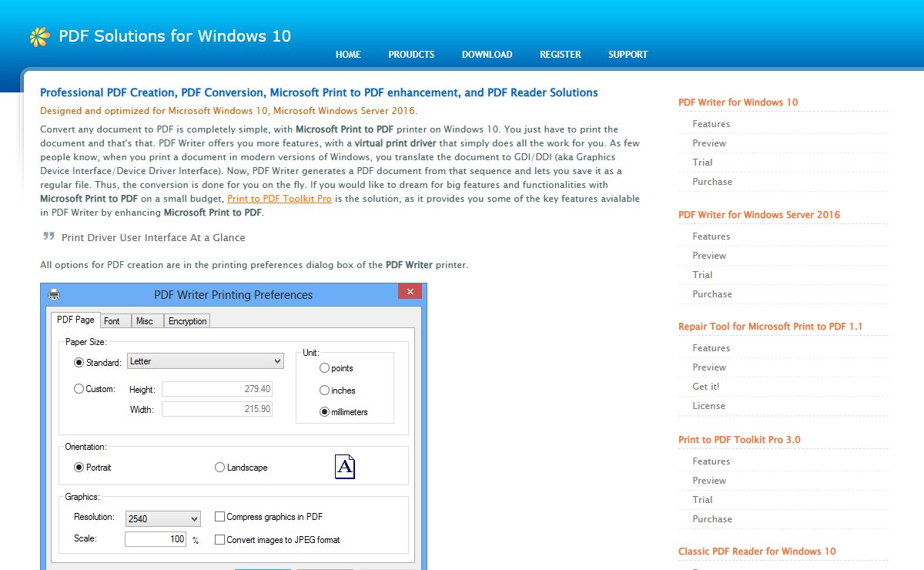Click Purchase under PDF Writer for Windows 10
924x570 pixels.
pyautogui.click(x=712, y=182)
